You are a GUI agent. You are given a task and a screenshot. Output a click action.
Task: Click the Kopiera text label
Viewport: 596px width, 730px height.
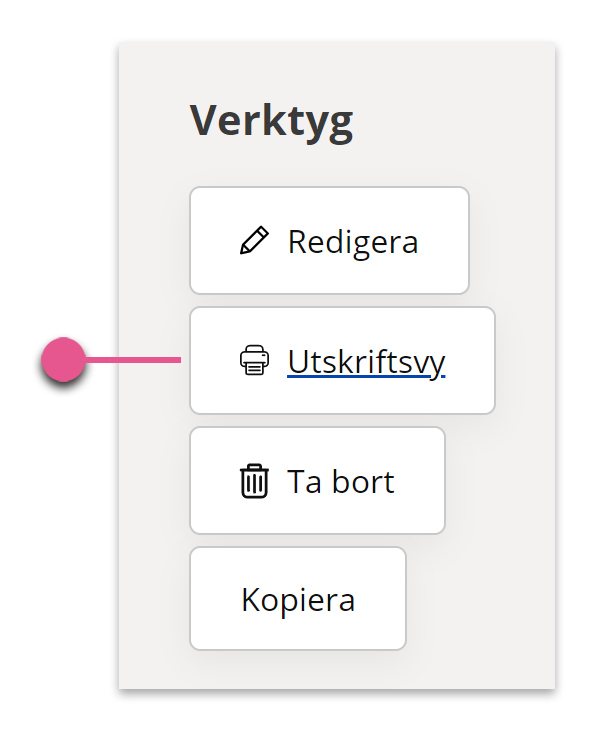tap(298, 600)
